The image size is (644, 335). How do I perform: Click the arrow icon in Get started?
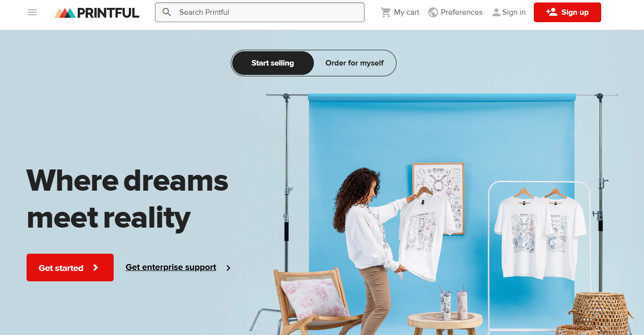(x=96, y=268)
